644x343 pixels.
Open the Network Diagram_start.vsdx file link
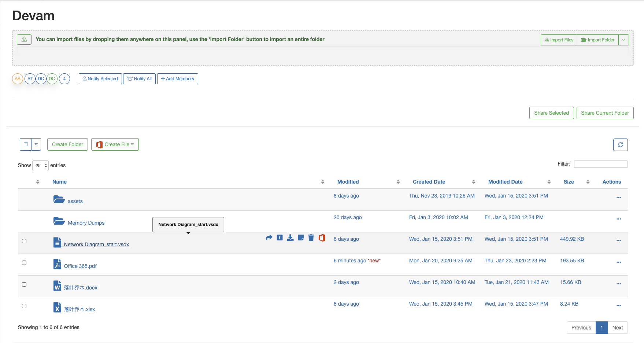pos(96,244)
